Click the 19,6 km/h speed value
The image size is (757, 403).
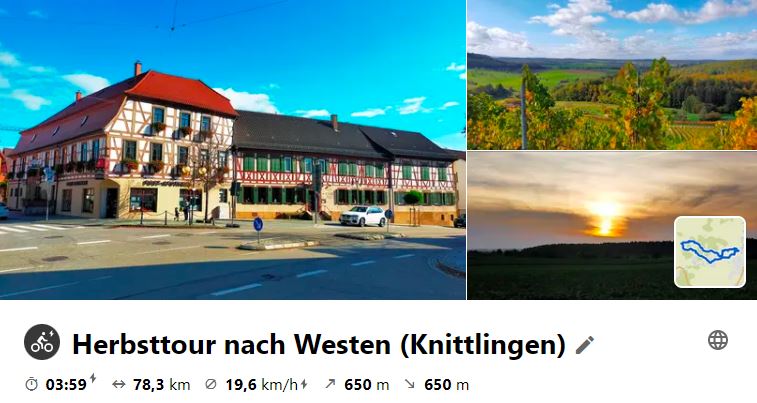click(x=262, y=385)
